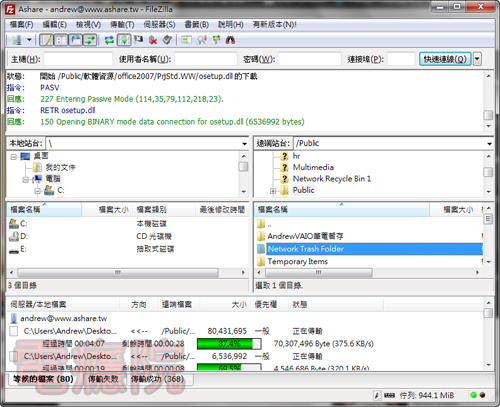The image size is (500, 407).
Task: Check the box for 6,536,992 queue item
Action: 14,356
